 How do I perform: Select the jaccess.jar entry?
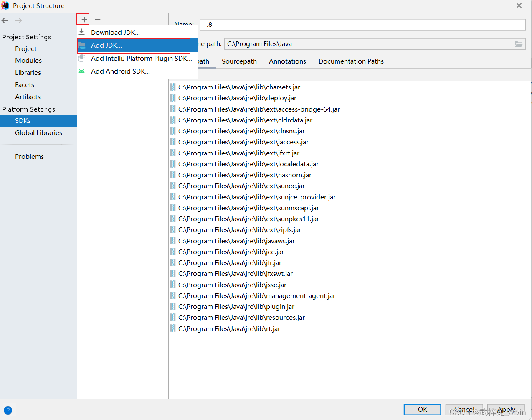(x=243, y=142)
